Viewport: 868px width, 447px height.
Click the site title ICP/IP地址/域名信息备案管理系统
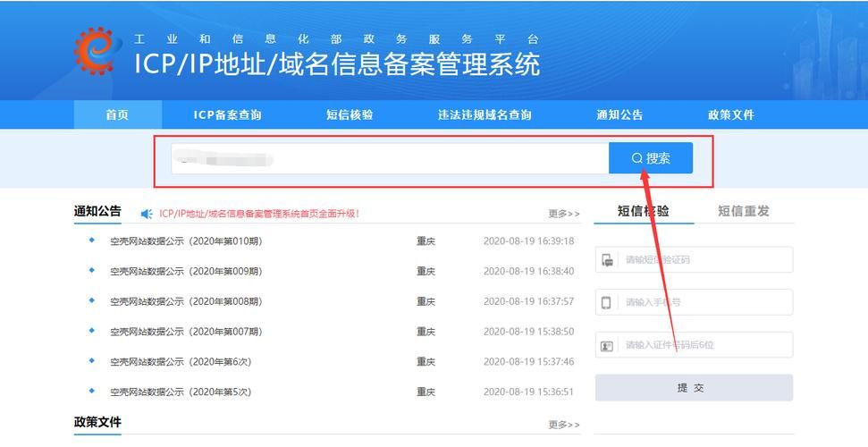pos(337,63)
